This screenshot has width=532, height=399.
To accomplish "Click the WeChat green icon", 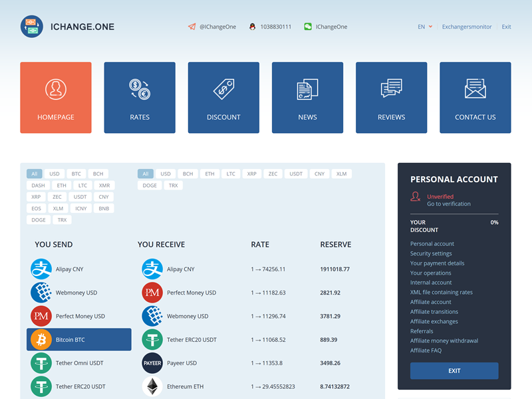I will (308, 27).
